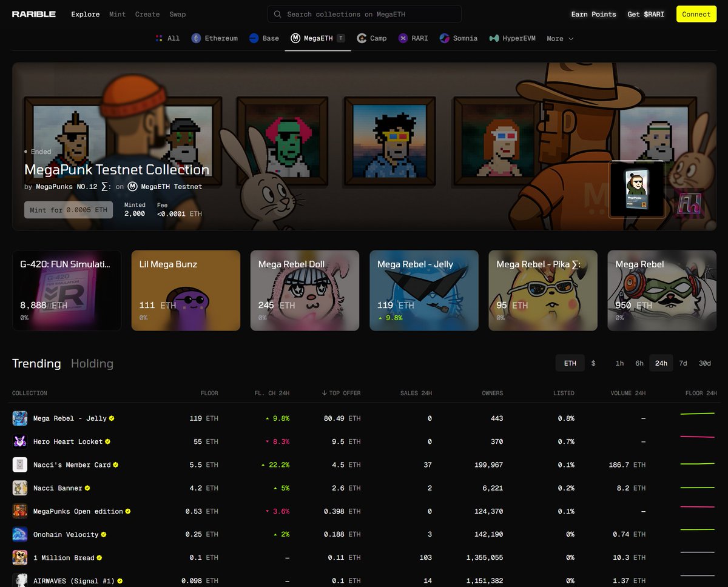Click Nacci Banner row avatar
Viewport: 728px width, 587px height.
point(20,488)
